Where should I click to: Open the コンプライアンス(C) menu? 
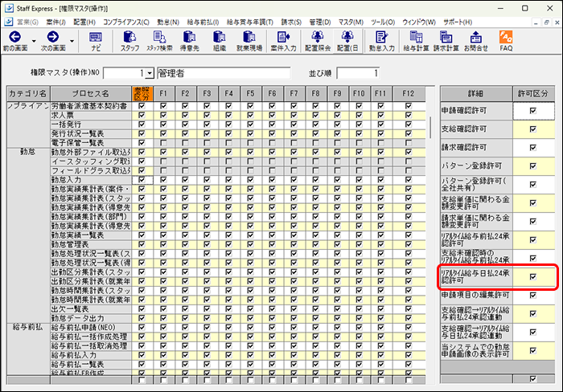pyautogui.click(x=126, y=22)
